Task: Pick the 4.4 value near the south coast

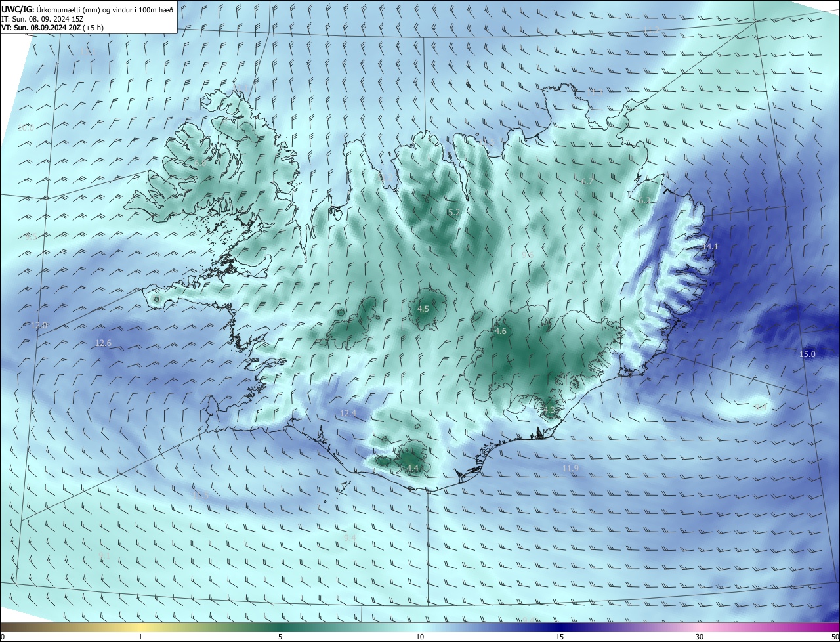Action: click(412, 468)
